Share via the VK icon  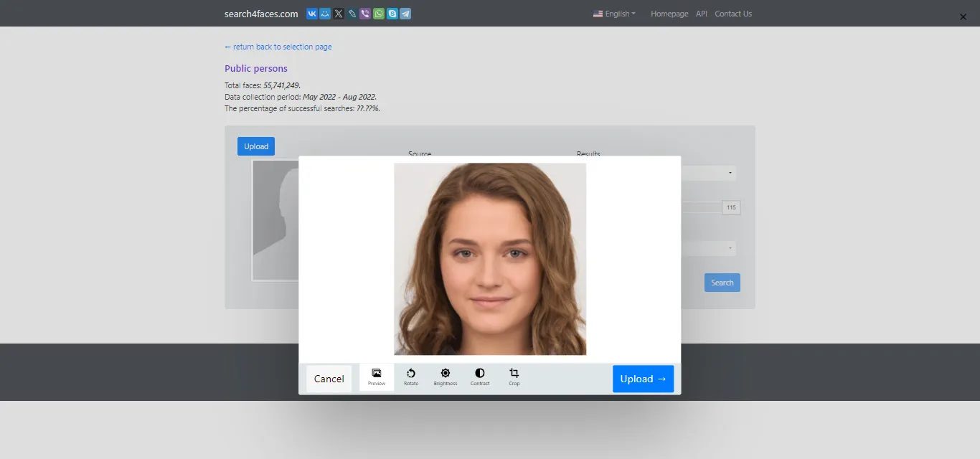coord(312,14)
